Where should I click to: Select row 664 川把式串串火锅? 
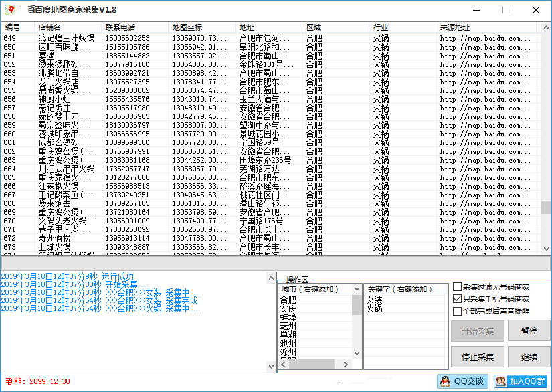[x=270, y=169]
